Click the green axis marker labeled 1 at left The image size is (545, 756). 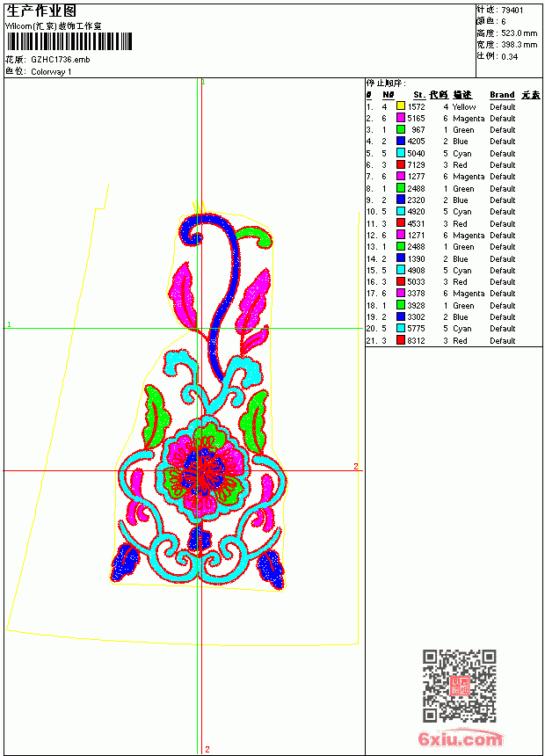[9, 324]
